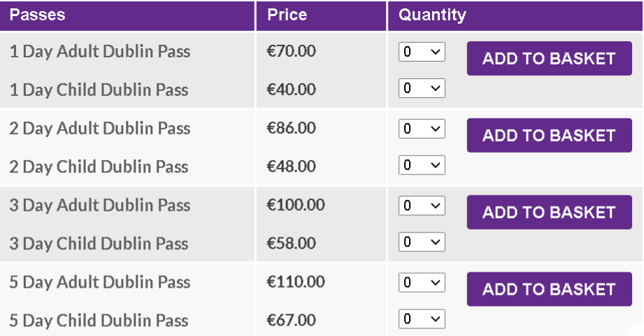Click the 3 Day Child Dublin Pass label
This screenshot has width=644, height=336.
tap(99, 244)
